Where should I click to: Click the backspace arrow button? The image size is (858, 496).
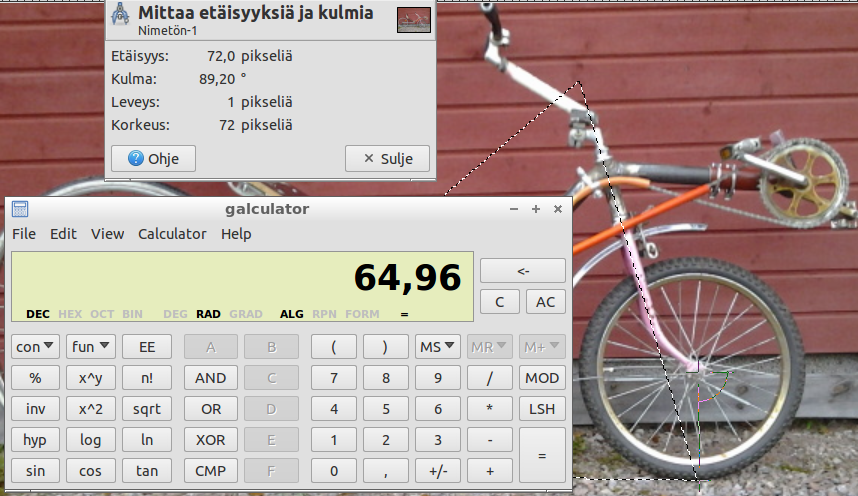(523, 271)
